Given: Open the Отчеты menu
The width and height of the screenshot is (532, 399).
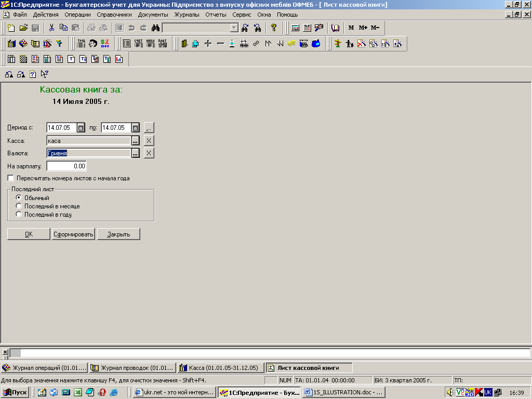Looking at the screenshot, I should (216, 15).
